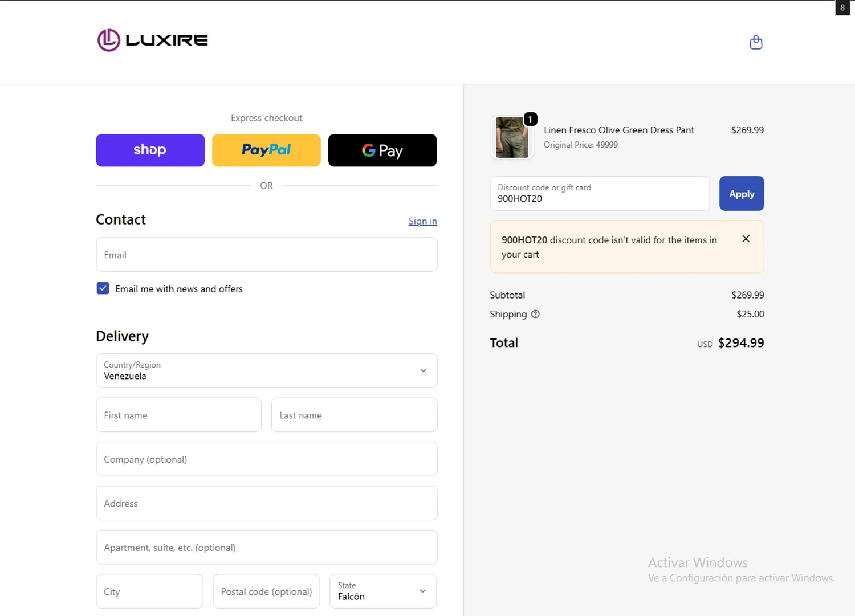Uncheck Email me with news and offers
This screenshot has width=855, height=616.
pos(103,288)
